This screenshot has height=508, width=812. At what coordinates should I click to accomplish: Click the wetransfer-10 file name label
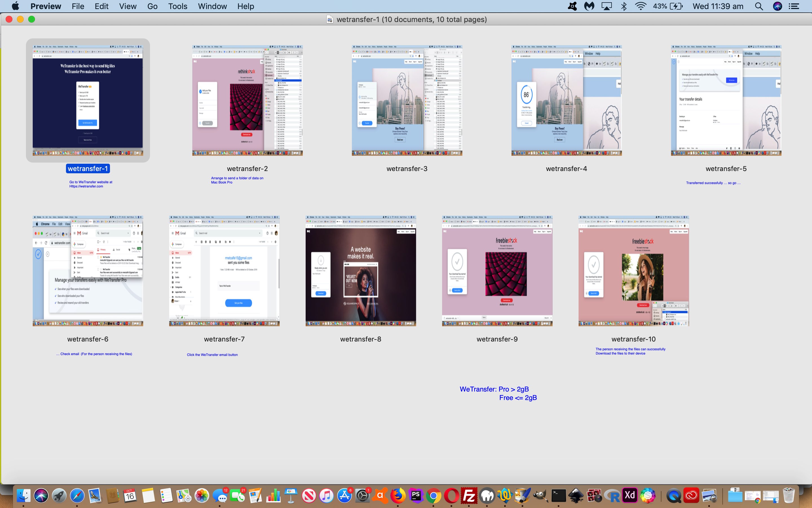(x=634, y=339)
